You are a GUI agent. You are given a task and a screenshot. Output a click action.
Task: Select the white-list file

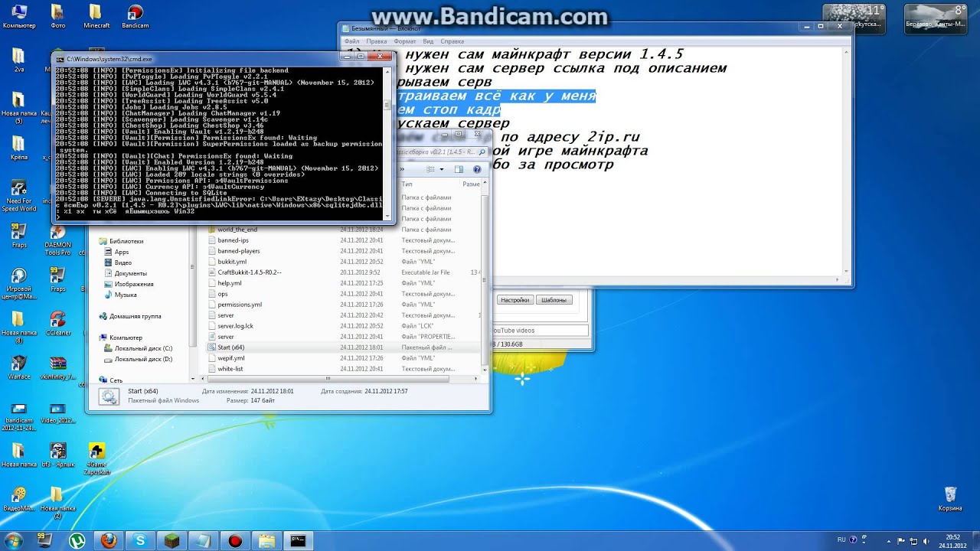pos(343,369)
